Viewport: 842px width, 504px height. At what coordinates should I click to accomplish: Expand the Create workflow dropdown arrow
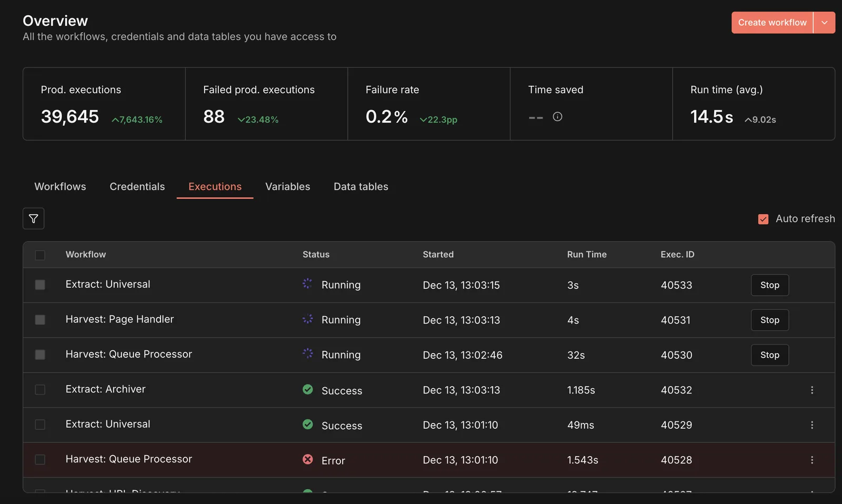pos(825,23)
